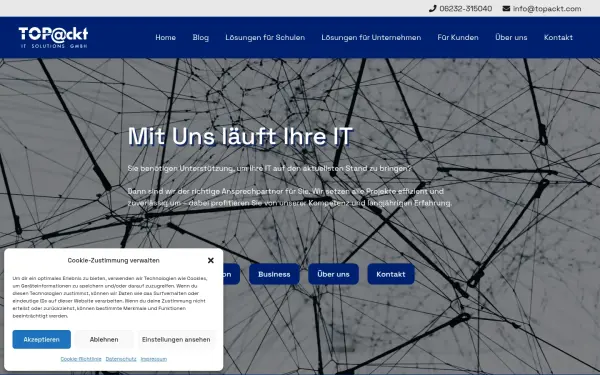
Task: Open Lösungen für Unternehmen menu
Action: pos(371,38)
